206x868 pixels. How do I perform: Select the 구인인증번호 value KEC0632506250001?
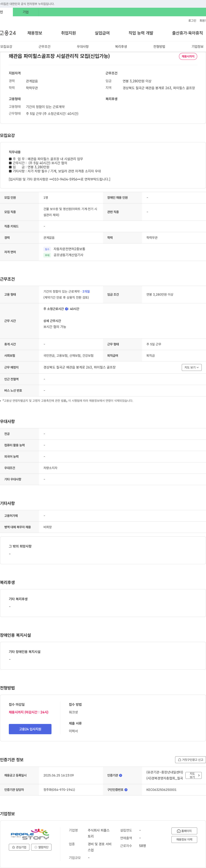(161, 790)
